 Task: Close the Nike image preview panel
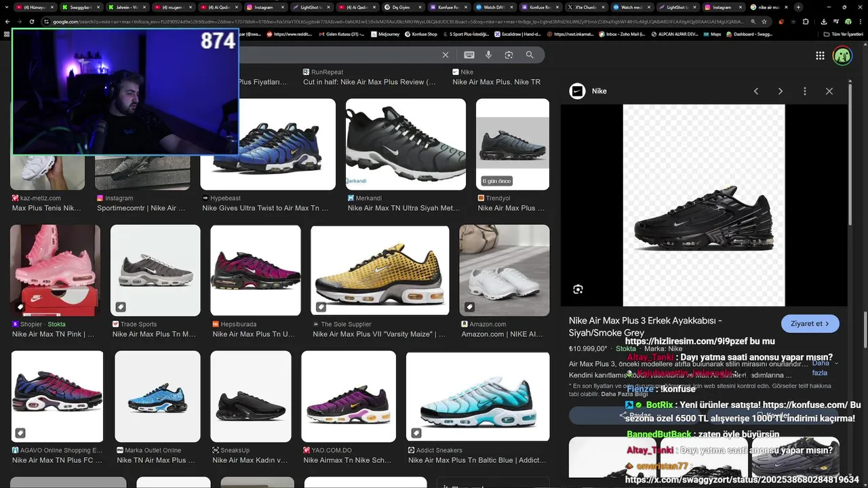click(829, 91)
